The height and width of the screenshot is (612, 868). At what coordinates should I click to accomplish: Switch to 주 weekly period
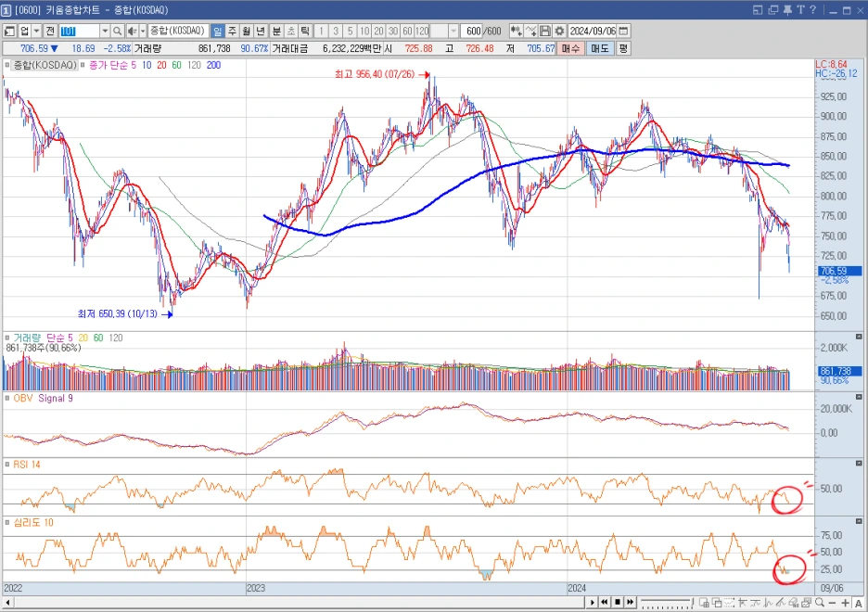232,31
